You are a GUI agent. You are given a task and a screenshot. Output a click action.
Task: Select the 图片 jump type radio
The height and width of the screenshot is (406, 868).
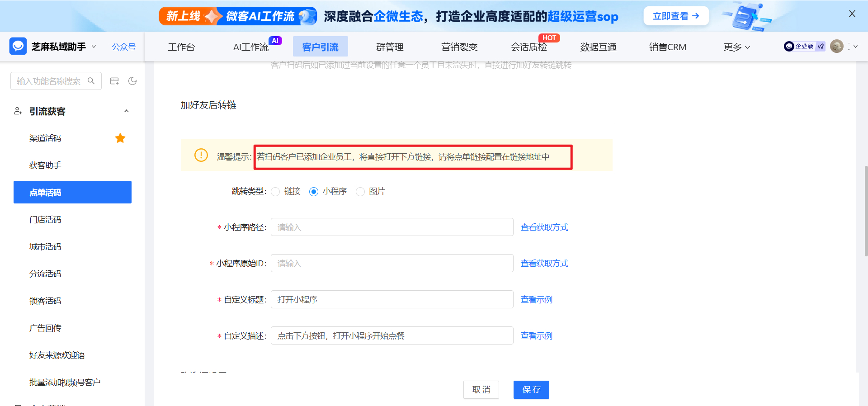[x=360, y=192]
